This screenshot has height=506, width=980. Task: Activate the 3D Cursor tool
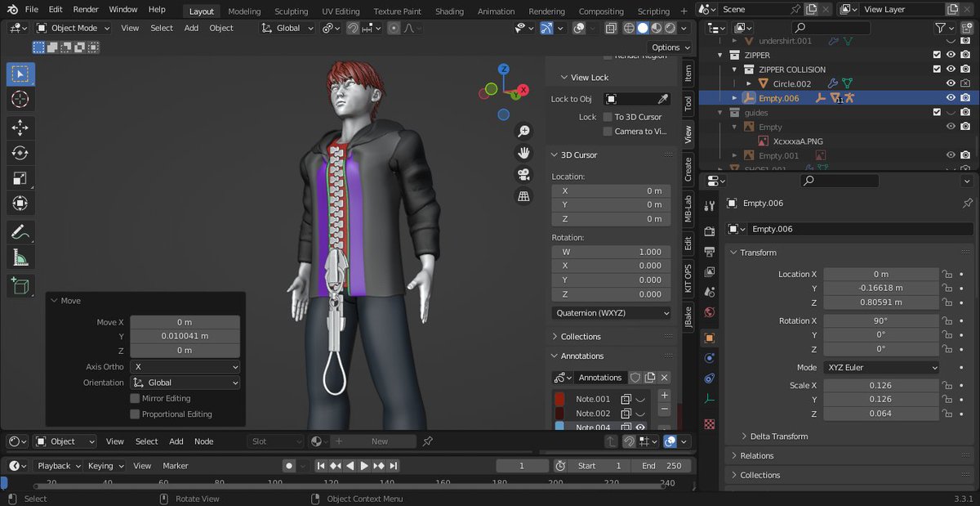20,100
